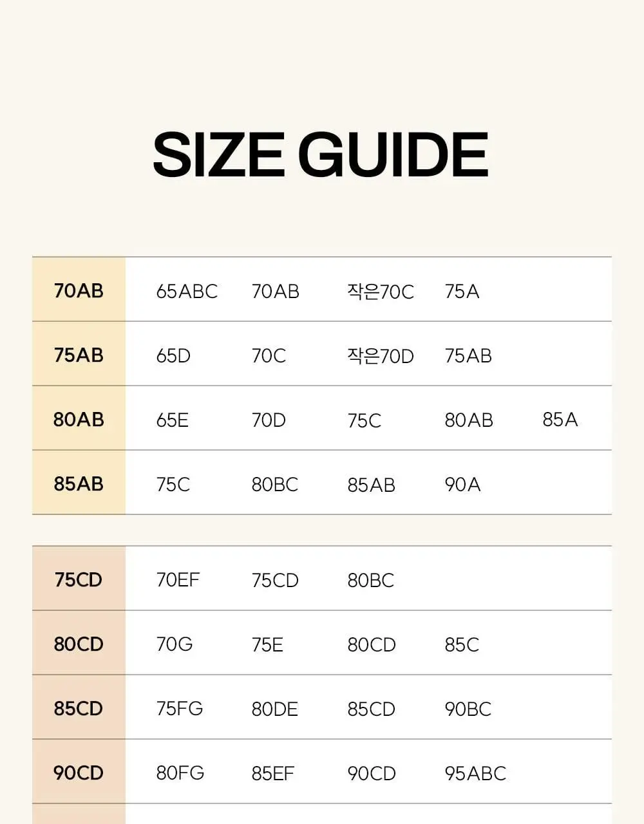Select the 90A size entry
Viewport: 644px width, 824px height.
pyautogui.click(x=462, y=484)
